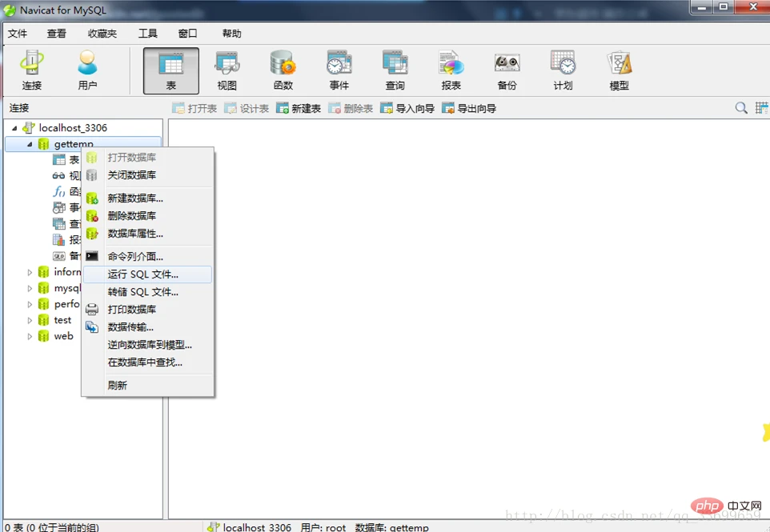
Task: Click status bar text 数据库: gettemp
Action: 392,527
